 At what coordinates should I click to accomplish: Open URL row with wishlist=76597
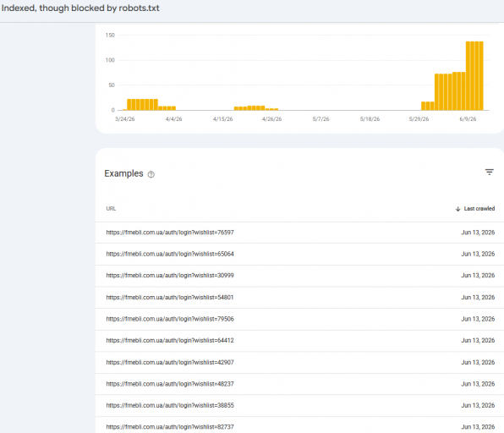(299, 233)
